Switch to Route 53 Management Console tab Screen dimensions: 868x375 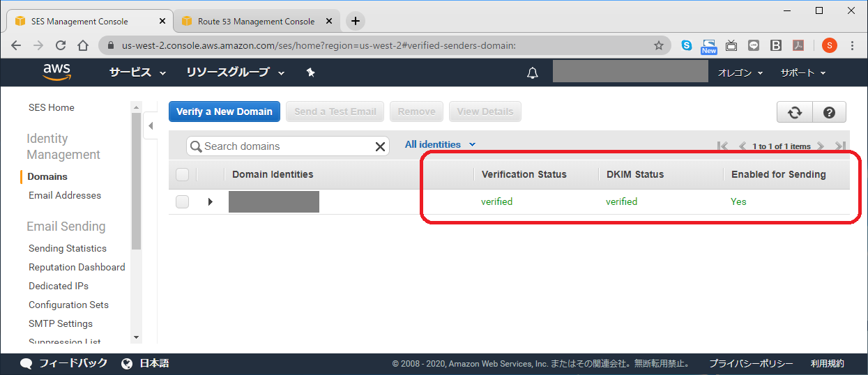[x=256, y=22]
